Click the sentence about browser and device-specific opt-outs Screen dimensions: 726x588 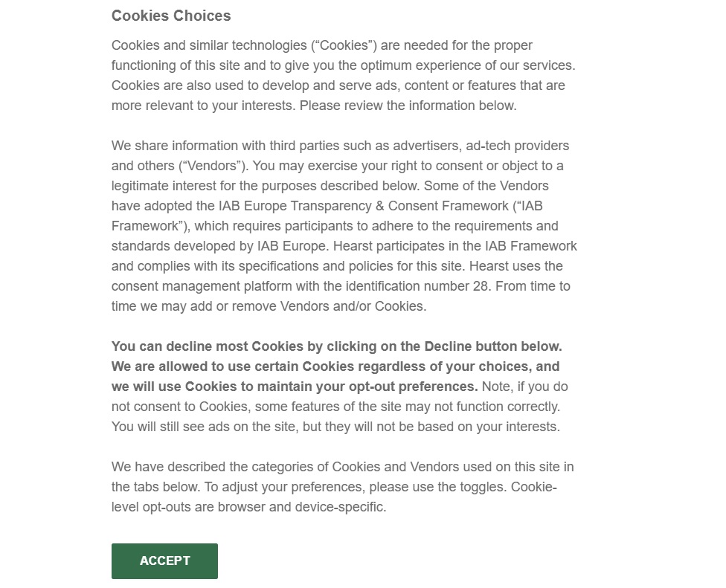(x=245, y=506)
